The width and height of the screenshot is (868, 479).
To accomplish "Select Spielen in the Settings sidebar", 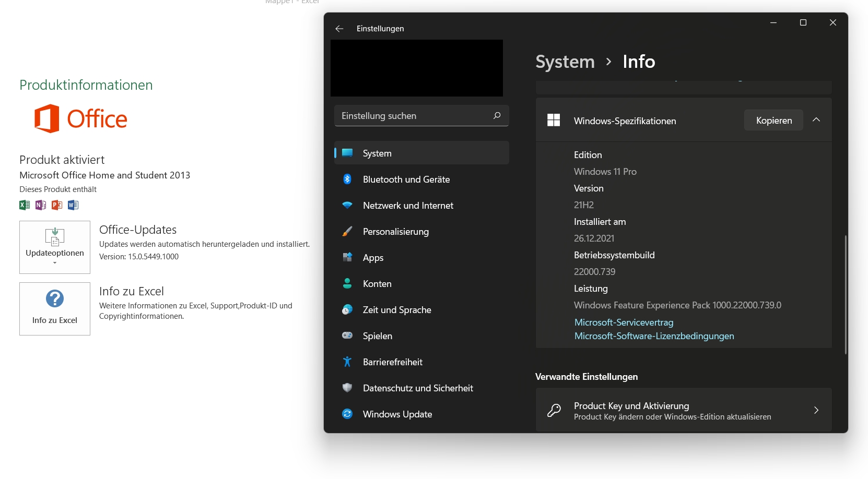I will (421, 336).
